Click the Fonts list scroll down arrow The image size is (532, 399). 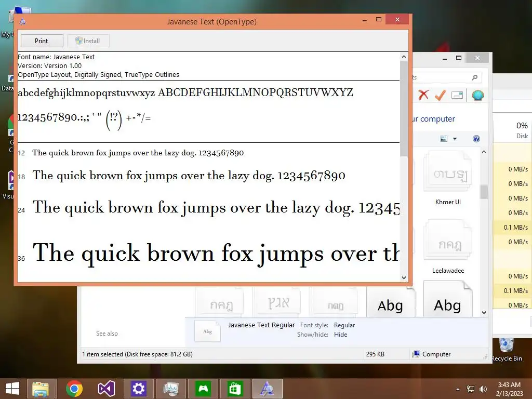click(484, 312)
